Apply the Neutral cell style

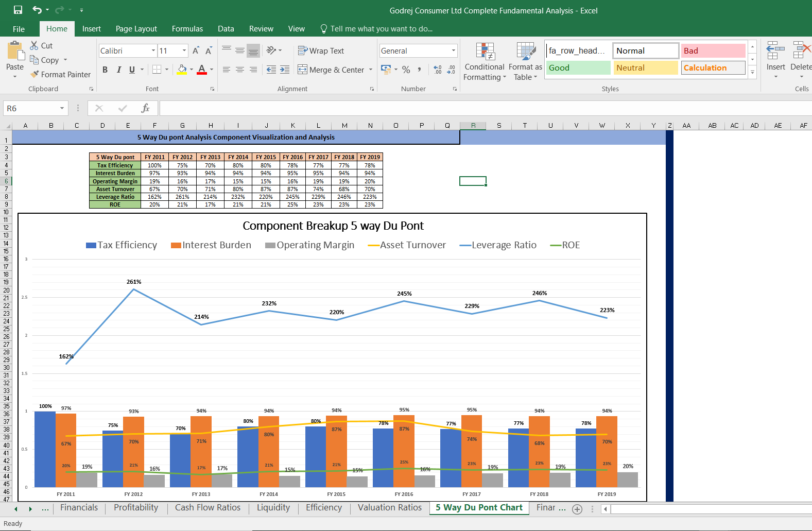coord(646,67)
